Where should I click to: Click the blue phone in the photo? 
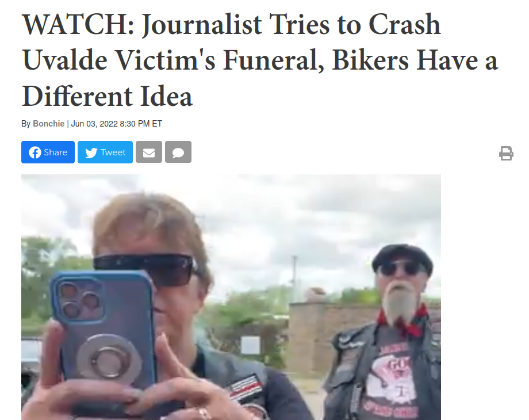[104, 333]
